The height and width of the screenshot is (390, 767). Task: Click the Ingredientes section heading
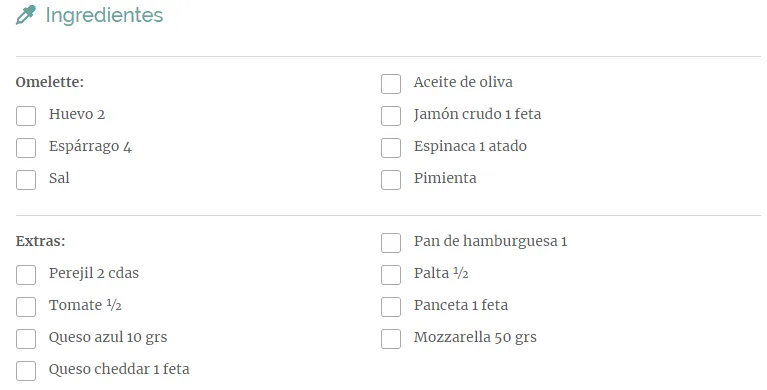click(x=104, y=15)
